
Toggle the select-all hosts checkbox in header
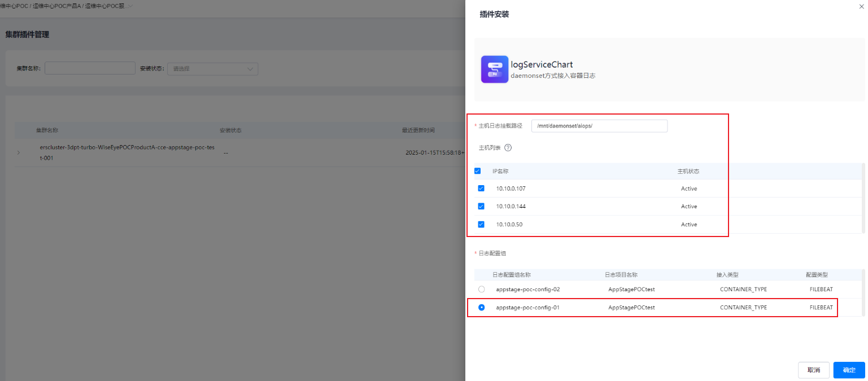click(x=478, y=171)
